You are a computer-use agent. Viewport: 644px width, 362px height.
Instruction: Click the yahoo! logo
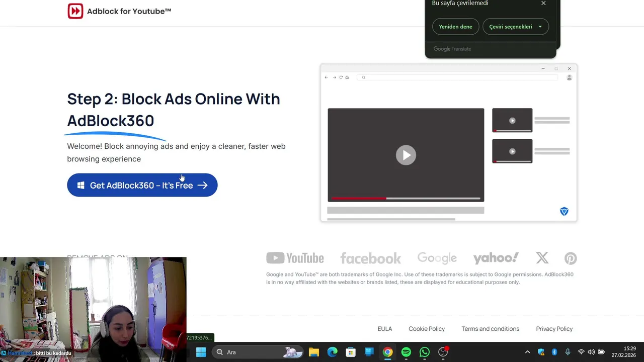[x=496, y=258]
